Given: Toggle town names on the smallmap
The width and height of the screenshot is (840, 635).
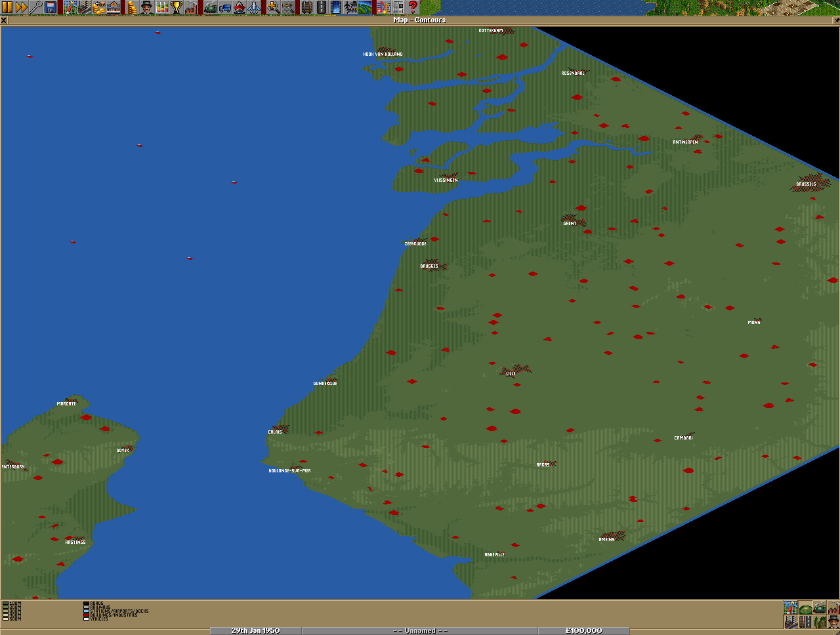Looking at the screenshot, I should pos(791,622).
